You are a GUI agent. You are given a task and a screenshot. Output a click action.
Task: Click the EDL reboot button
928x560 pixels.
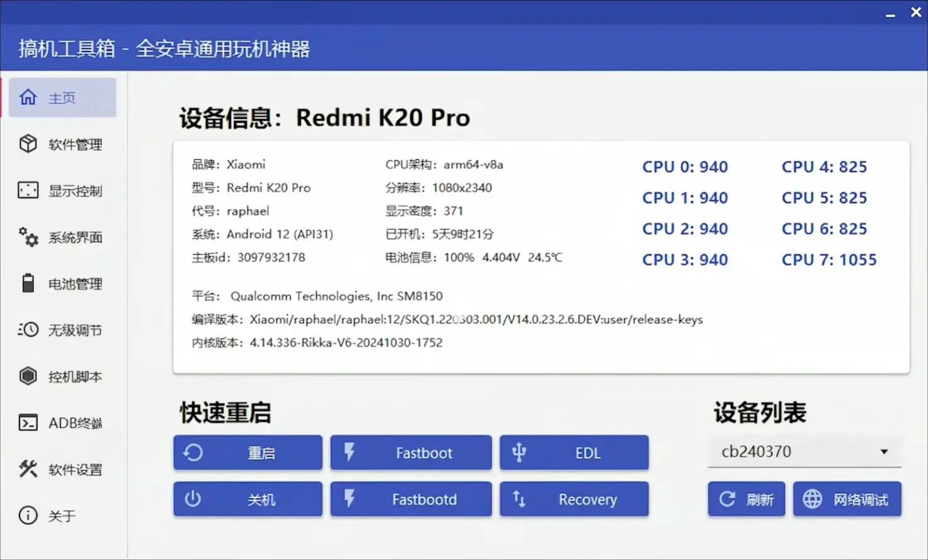click(574, 453)
